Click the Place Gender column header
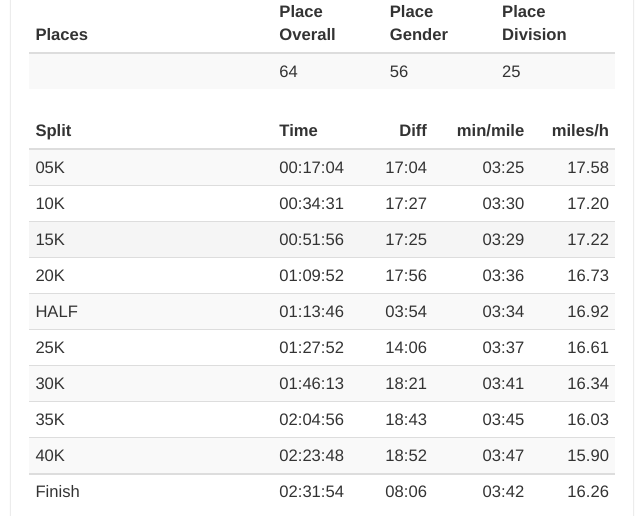 [x=418, y=23]
